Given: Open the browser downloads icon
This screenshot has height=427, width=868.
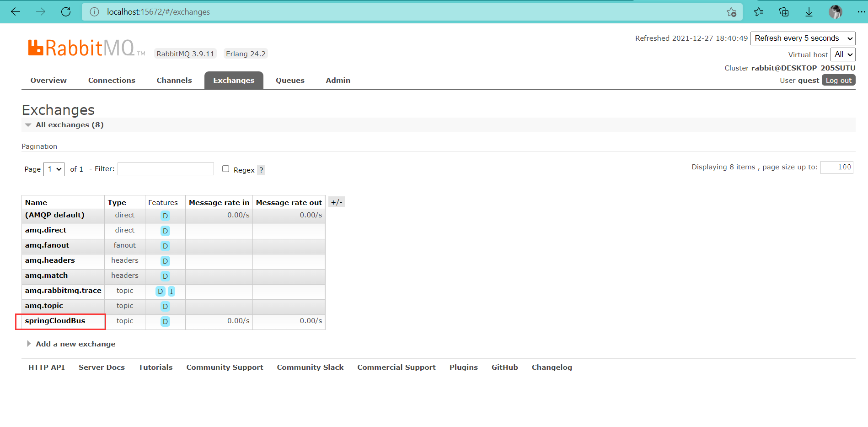Looking at the screenshot, I should pyautogui.click(x=809, y=12).
